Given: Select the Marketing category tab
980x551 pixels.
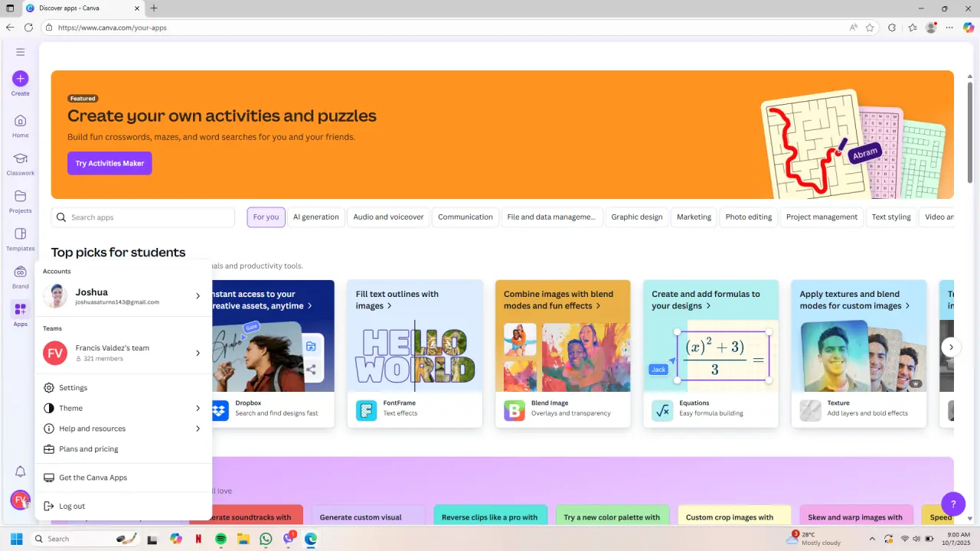Looking at the screenshot, I should 694,217.
